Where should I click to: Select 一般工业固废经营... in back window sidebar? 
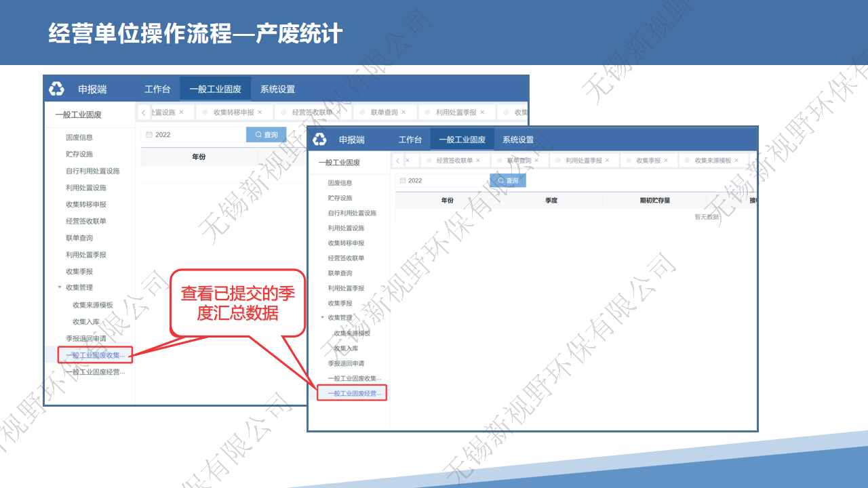pos(95,372)
